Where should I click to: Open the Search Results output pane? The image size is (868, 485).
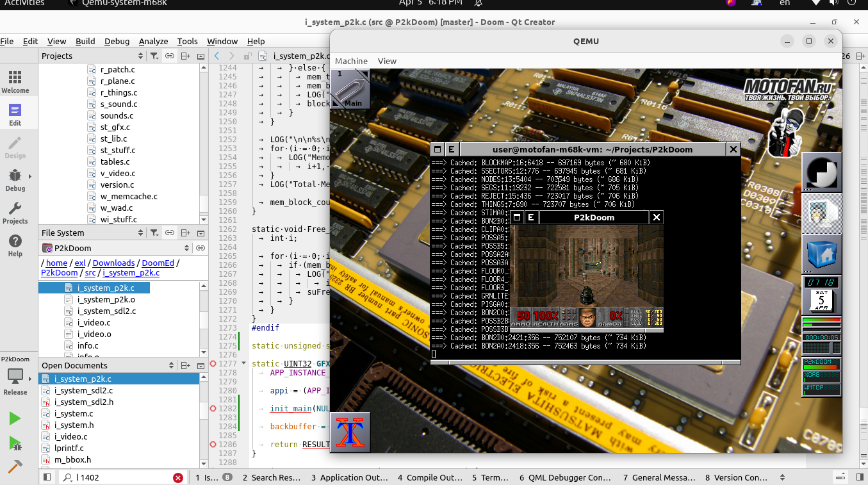(x=272, y=477)
